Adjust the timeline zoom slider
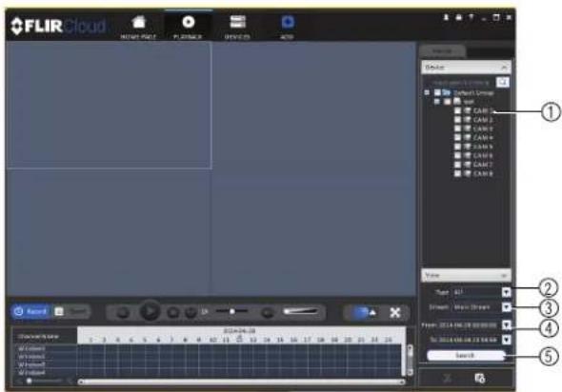562x392 pixels. [x=45, y=382]
